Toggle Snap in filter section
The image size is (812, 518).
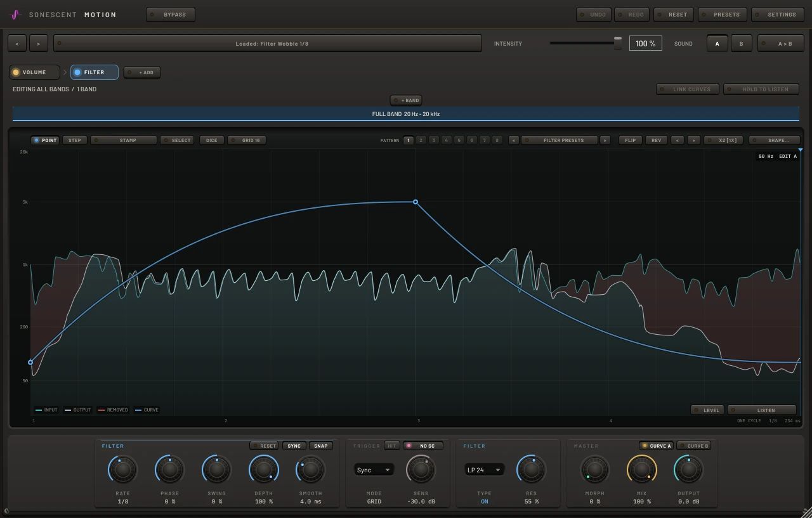click(x=321, y=446)
